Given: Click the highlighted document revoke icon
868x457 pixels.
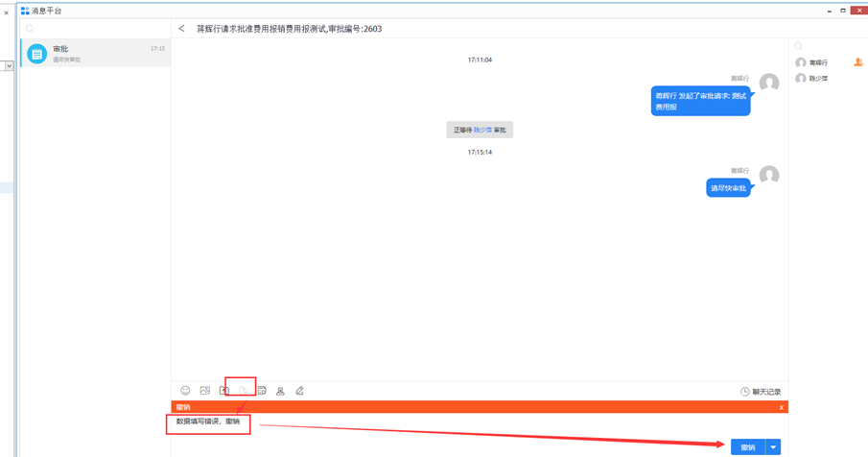Looking at the screenshot, I should point(243,390).
